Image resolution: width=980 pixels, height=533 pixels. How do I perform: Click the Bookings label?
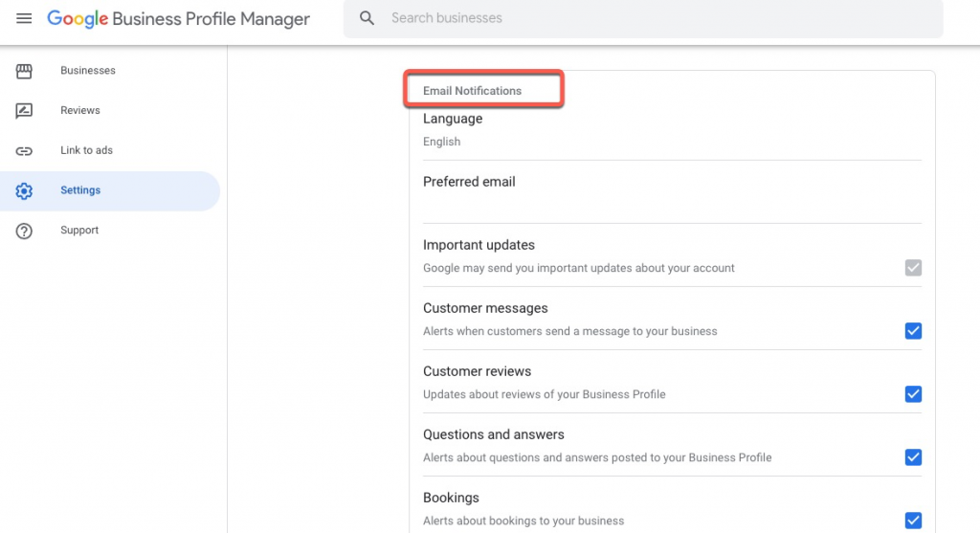click(451, 498)
